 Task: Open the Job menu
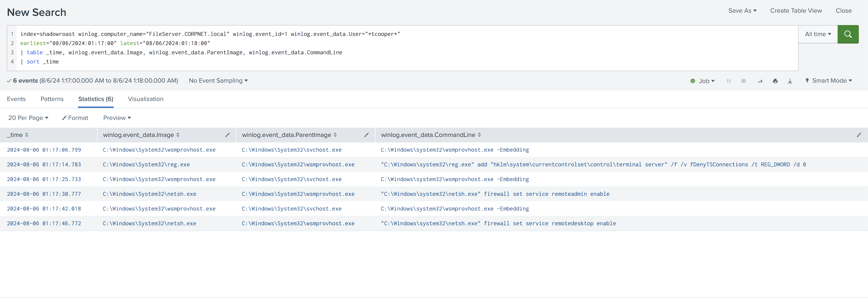[x=706, y=81]
